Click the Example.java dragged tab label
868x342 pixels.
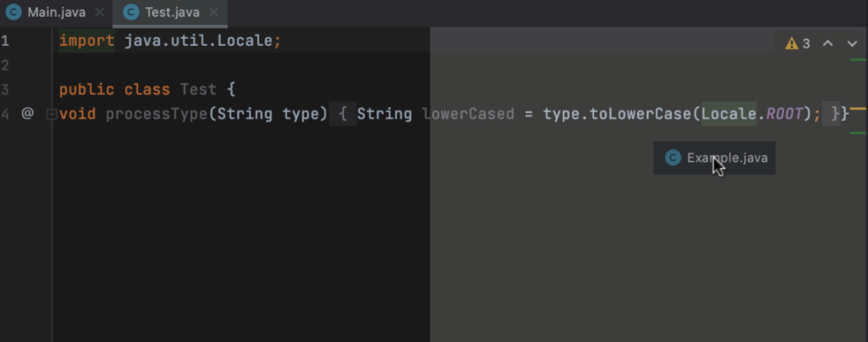pyautogui.click(x=727, y=158)
